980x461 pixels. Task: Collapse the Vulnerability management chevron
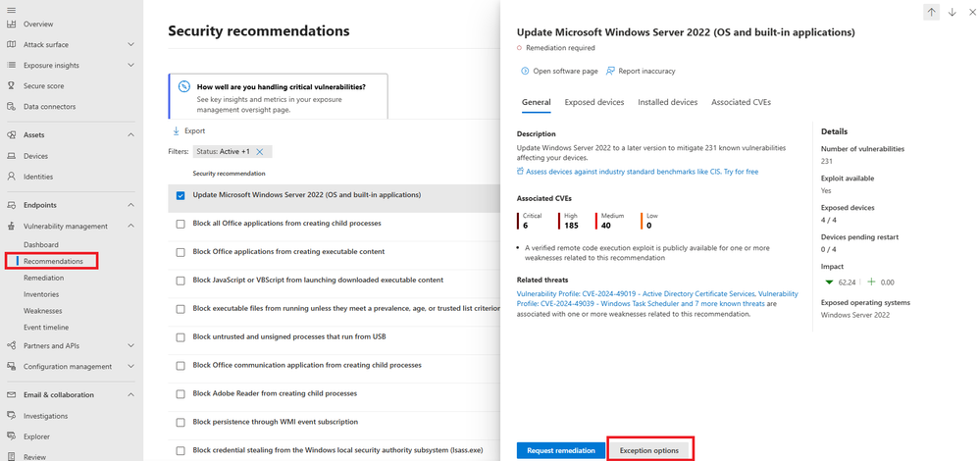coord(130,227)
